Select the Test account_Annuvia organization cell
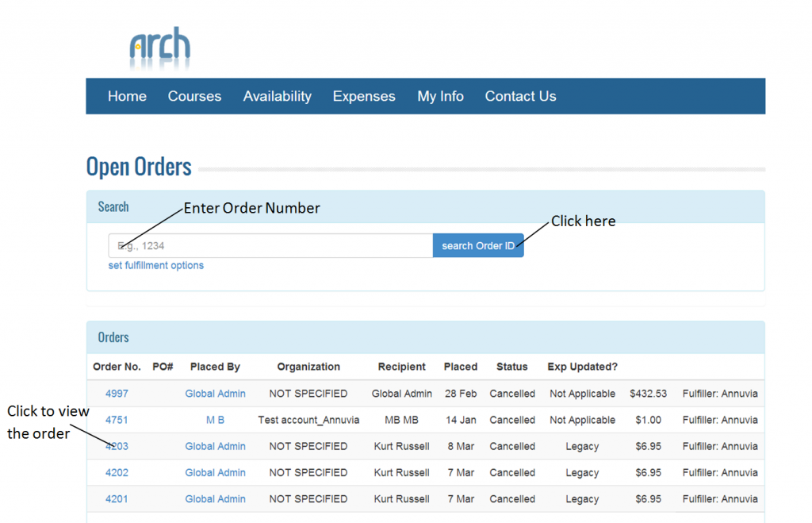The height and width of the screenshot is (523, 812). (x=308, y=420)
